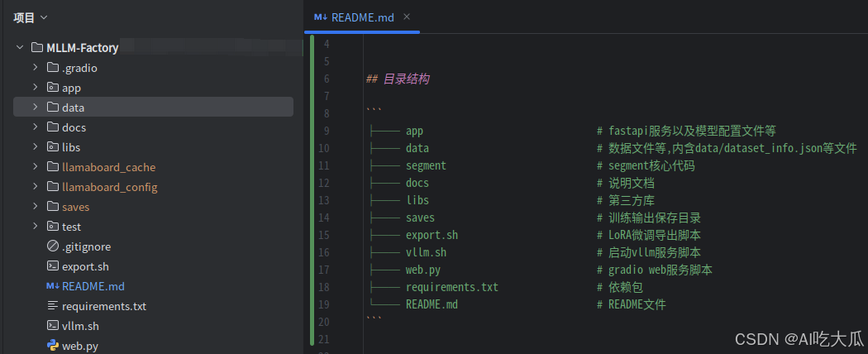Image resolution: width=868 pixels, height=354 pixels.
Task: Expand the llamaboard_config folder chevron
Action: 36,187
